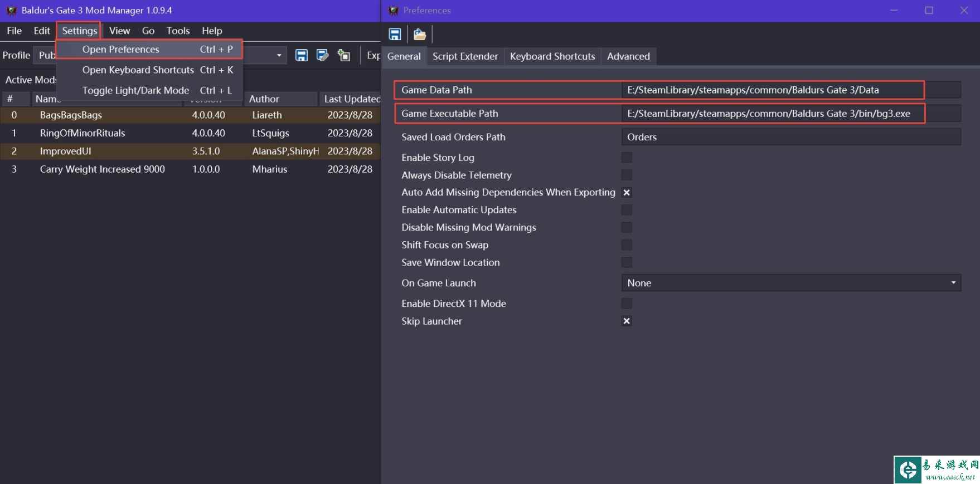Click Save Load Order As icon
This screenshot has height=484, width=980.
[322, 55]
